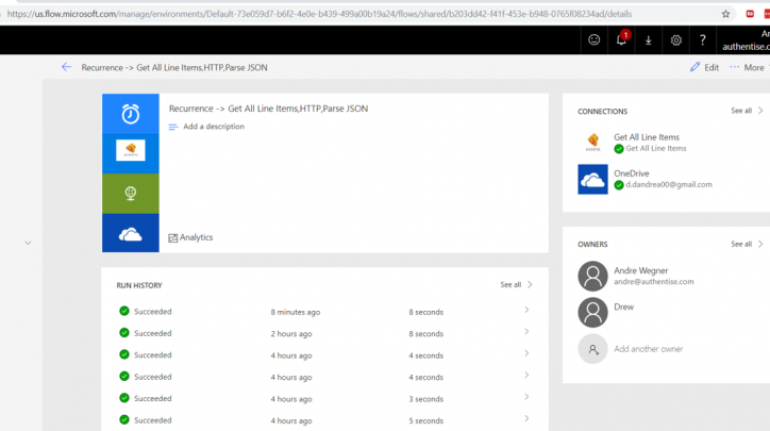The height and width of the screenshot is (431, 770).
Task: Open the notifications bell
Action: pyautogui.click(x=621, y=40)
